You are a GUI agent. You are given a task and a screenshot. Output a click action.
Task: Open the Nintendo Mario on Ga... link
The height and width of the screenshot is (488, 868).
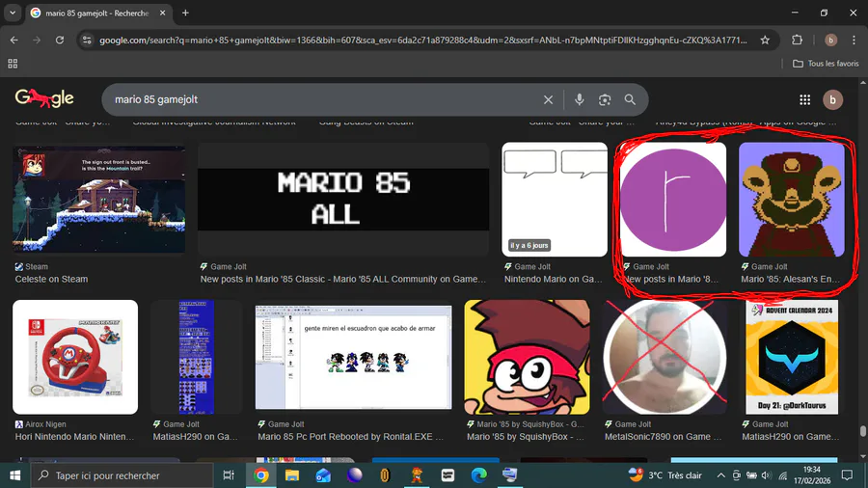pos(553,280)
